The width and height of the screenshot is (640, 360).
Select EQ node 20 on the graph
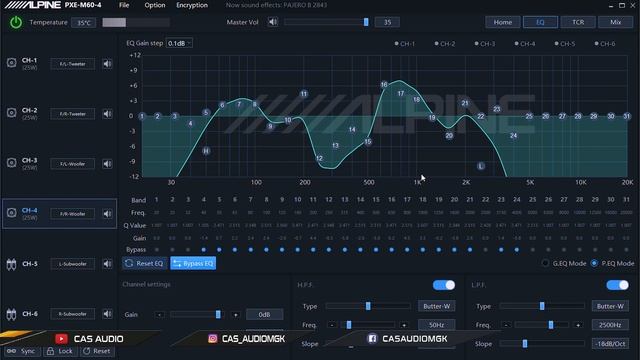point(449,136)
